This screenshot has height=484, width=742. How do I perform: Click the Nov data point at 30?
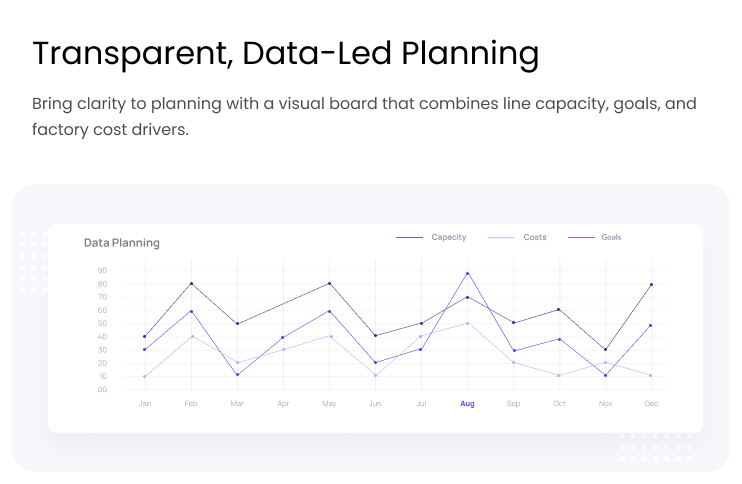tap(605, 350)
